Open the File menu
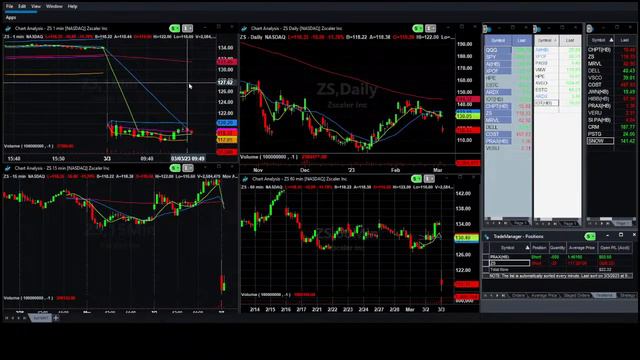The width and height of the screenshot is (640, 360). tap(9, 7)
